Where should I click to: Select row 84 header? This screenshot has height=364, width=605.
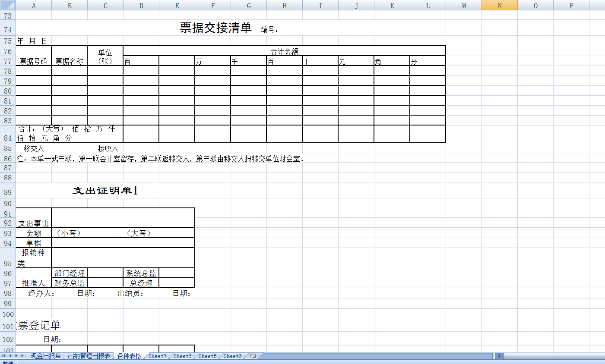point(8,134)
